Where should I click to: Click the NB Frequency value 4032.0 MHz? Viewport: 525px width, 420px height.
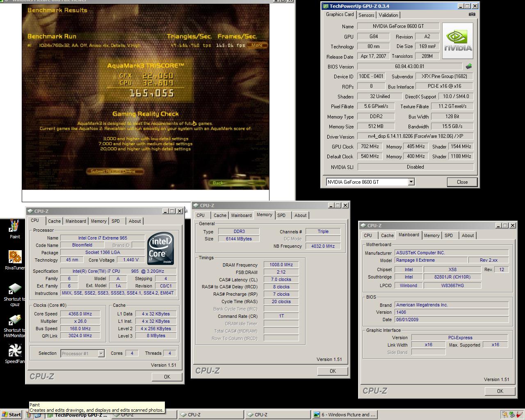[x=323, y=247]
